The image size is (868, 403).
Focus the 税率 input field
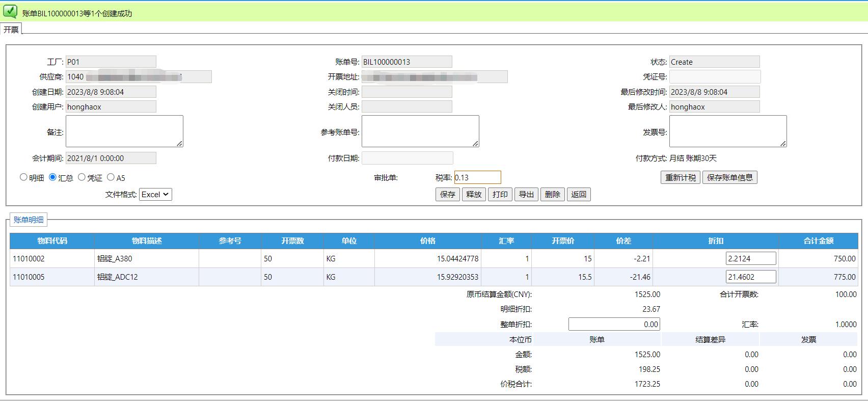click(x=477, y=177)
